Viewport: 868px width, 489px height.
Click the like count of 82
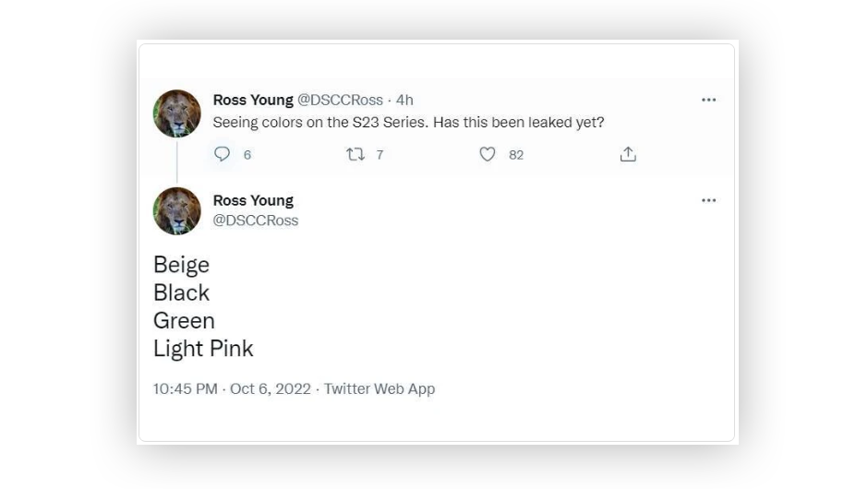(516, 155)
